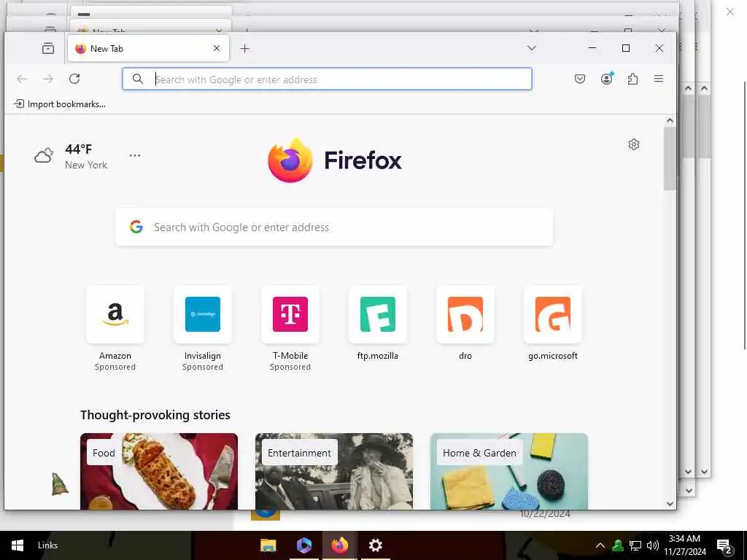This screenshot has height=560, width=747.
Task: Open a new tab with plus button
Action: point(245,48)
